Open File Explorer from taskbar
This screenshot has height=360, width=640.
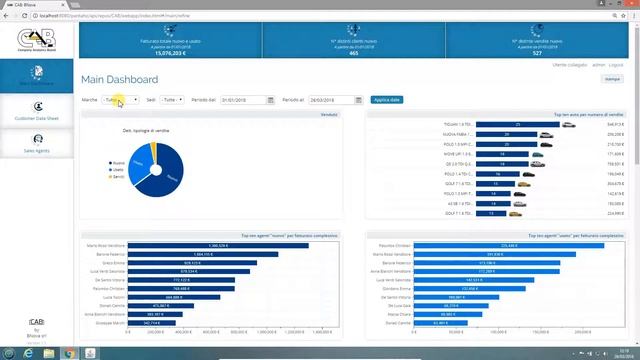pyautogui.click(x=49, y=353)
